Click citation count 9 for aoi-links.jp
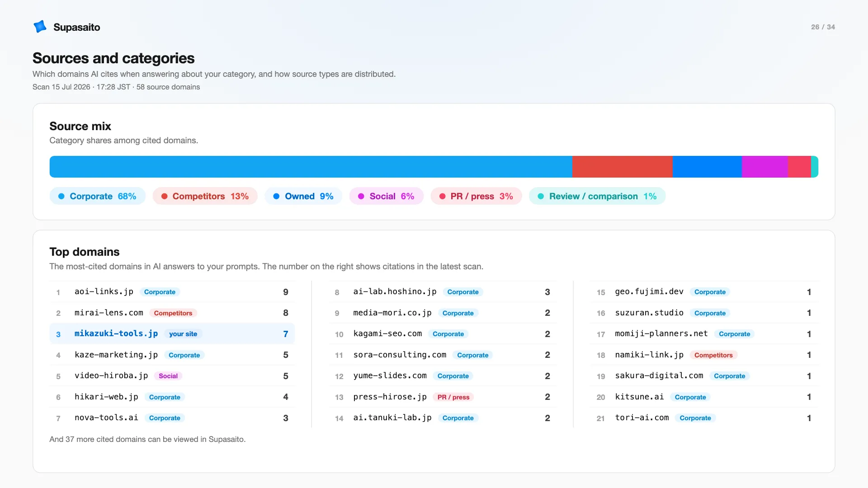This screenshot has width=868, height=488. pos(286,292)
